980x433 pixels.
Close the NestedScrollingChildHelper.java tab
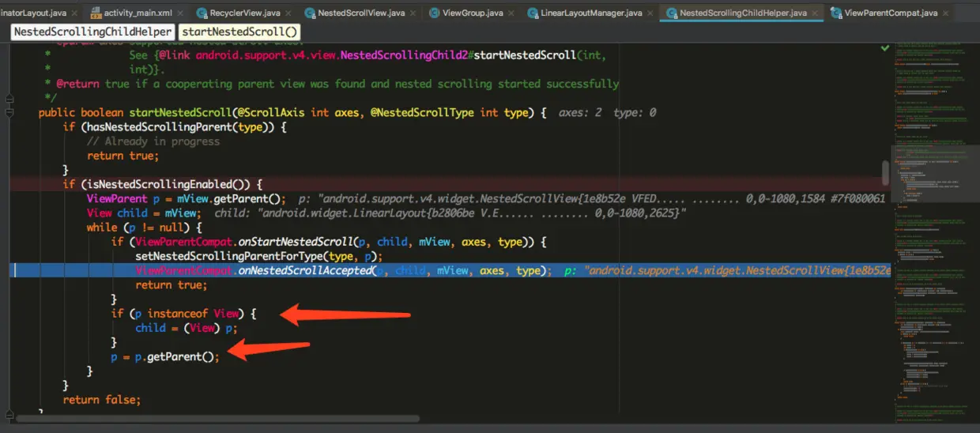tap(815, 13)
